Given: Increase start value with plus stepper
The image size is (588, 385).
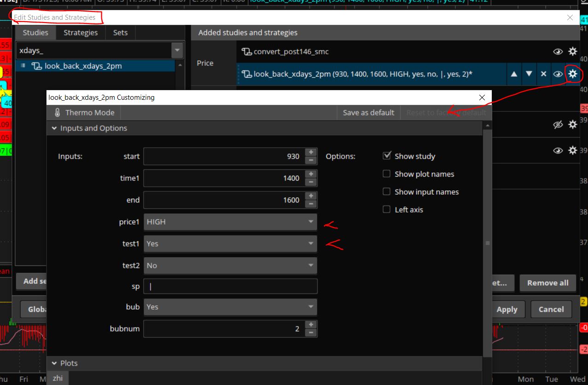Looking at the screenshot, I should coord(311,152).
